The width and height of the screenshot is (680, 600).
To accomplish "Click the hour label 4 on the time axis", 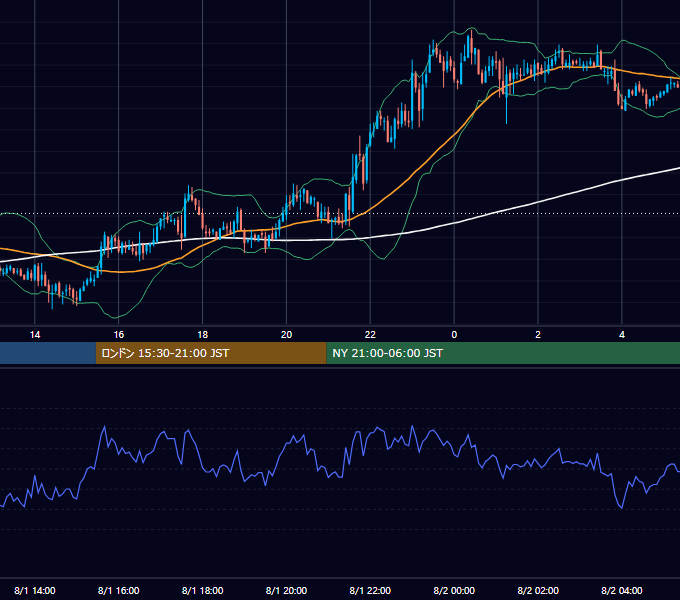I will [x=622, y=335].
